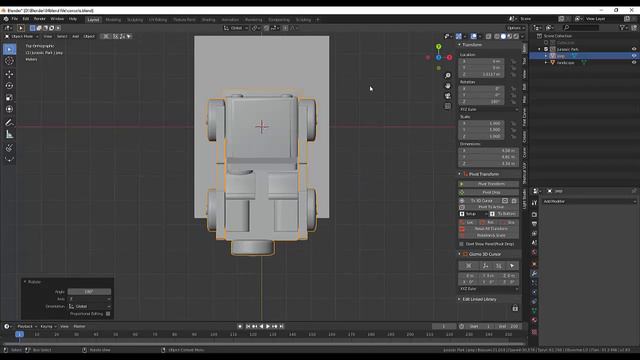Toggle Jurassic Park collection exclude checkbox
This screenshot has width=640, height=360.
pos(546,49)
